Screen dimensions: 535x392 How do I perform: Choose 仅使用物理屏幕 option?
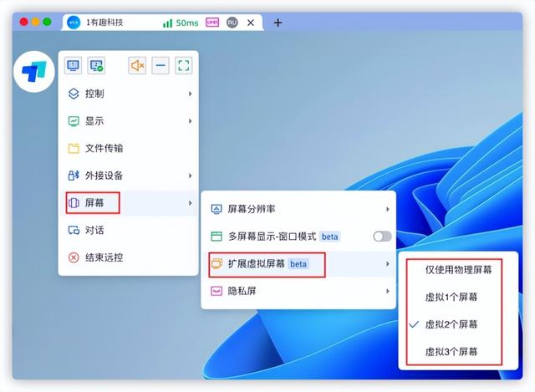pos(458,270)
